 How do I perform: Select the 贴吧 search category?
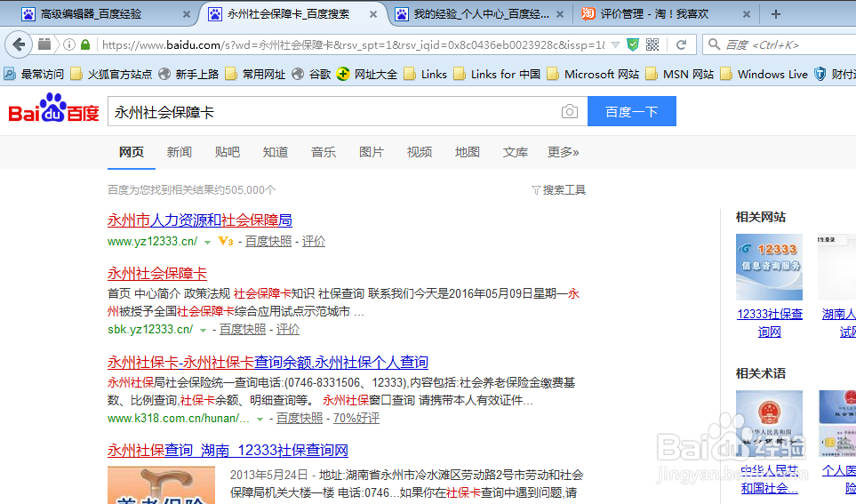tap(227, 152)
